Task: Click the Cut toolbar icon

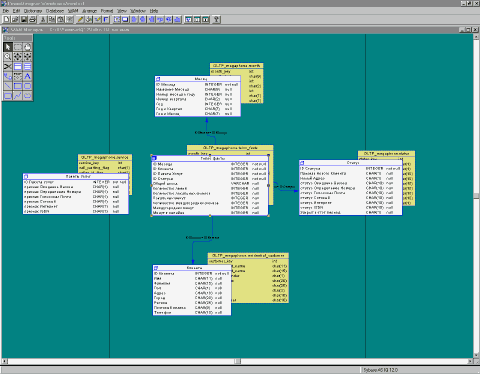Action: (43, 20)
